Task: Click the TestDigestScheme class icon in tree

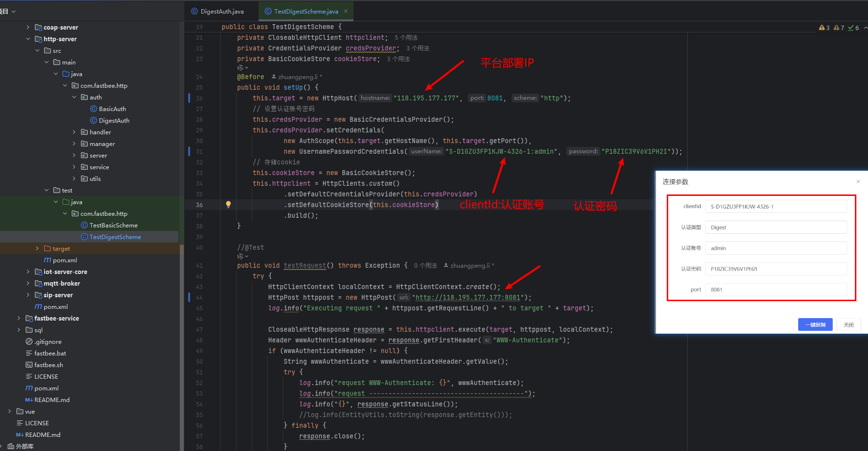Action: (84, 237)
